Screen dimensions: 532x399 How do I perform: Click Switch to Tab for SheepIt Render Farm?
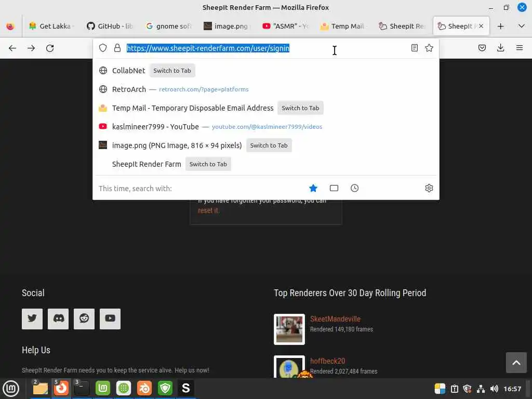tap(208, 164)
